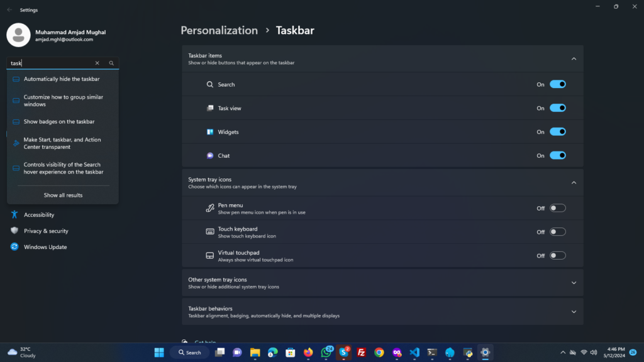Choose Show badges on the taskbar suggestion
The image size is (644, 362).
[x=59, y=121]
